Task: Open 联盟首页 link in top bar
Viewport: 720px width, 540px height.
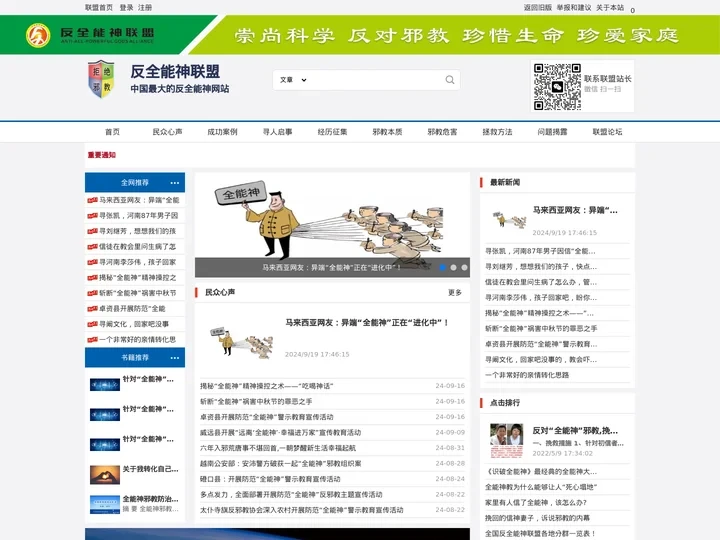Action: pyautogui.click(x=99, y=8)
